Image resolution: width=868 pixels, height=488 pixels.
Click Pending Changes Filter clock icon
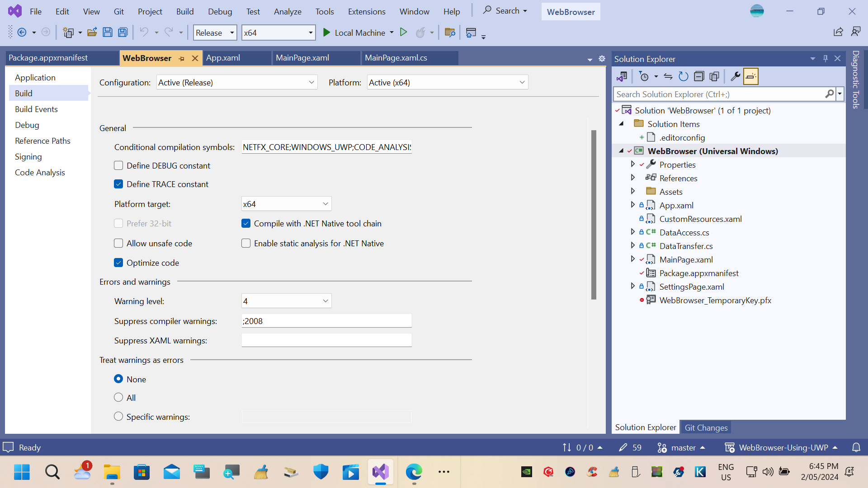(644, 76)
